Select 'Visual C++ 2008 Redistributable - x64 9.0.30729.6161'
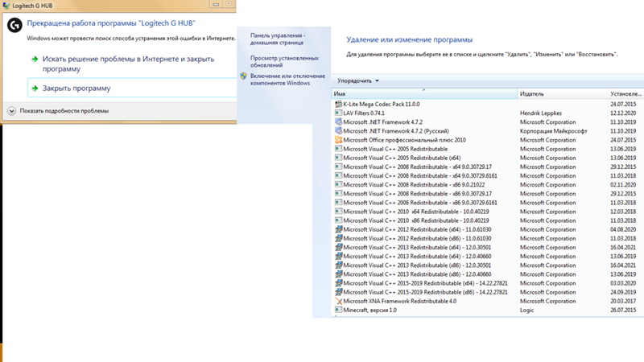The image size is (644, 362). point(488,175)
